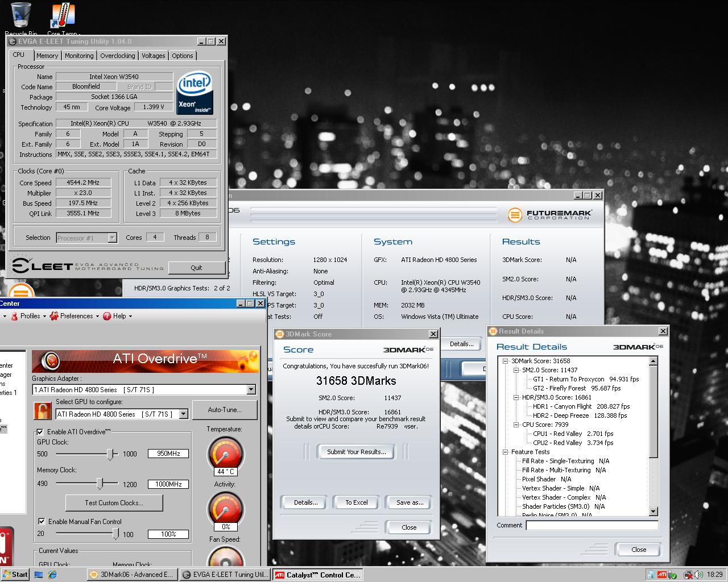Click the Preferences gear icon in Catalyst
The width and height of the screenshot is (728, 582).
(54, 316)
